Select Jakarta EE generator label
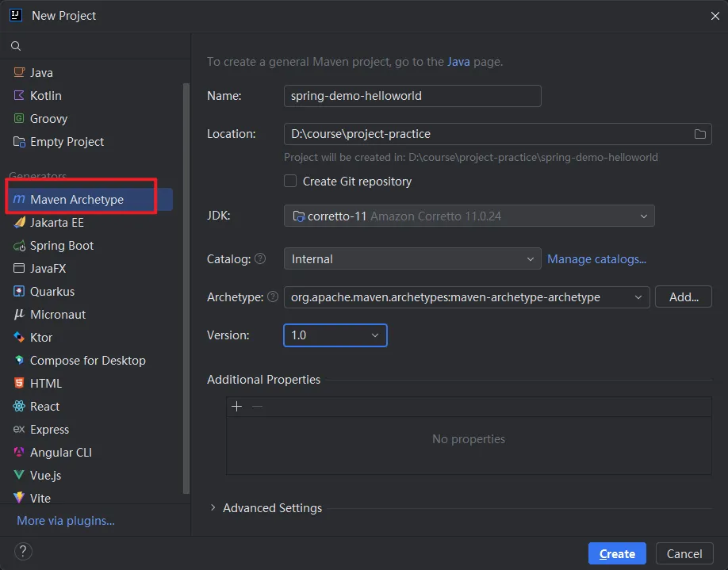Image resolution: width=728 pixels, height=570 pixels. click(56, 223)
